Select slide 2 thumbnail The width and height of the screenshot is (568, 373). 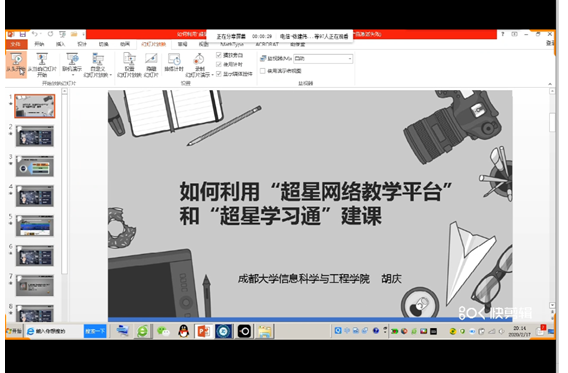pyautogui.click(x=35, y=136)
